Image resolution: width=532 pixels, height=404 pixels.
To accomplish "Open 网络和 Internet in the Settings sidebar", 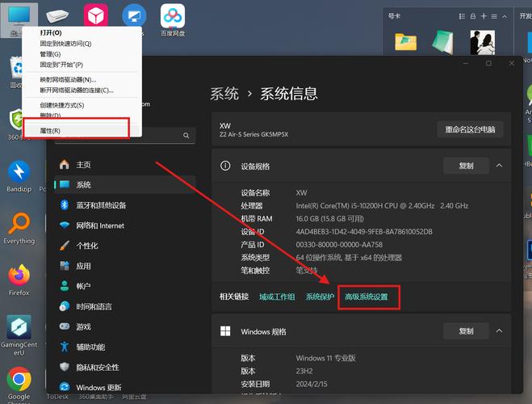I will point(125,225).
